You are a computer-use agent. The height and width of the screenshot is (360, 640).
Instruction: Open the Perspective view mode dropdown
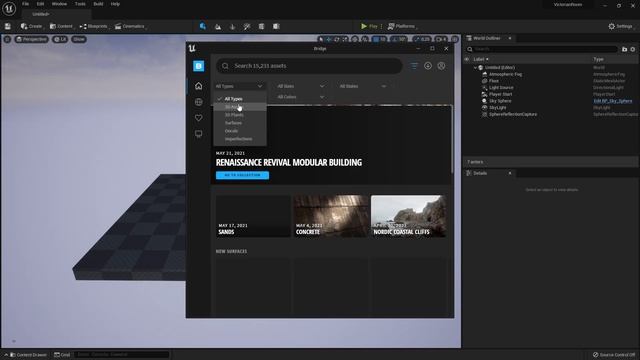coord(31,39)
